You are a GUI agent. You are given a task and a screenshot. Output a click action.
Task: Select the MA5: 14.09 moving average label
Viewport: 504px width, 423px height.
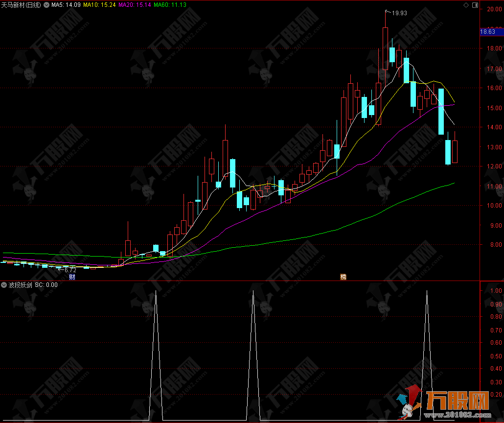(66, 5)
